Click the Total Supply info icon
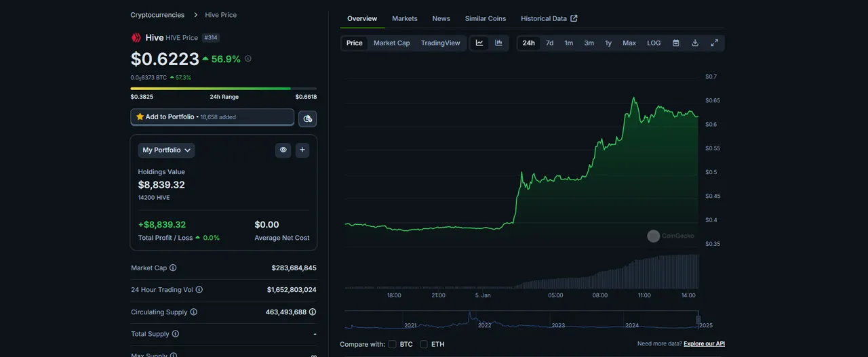This screenshot has width=868, height=357. pos(176,334)
